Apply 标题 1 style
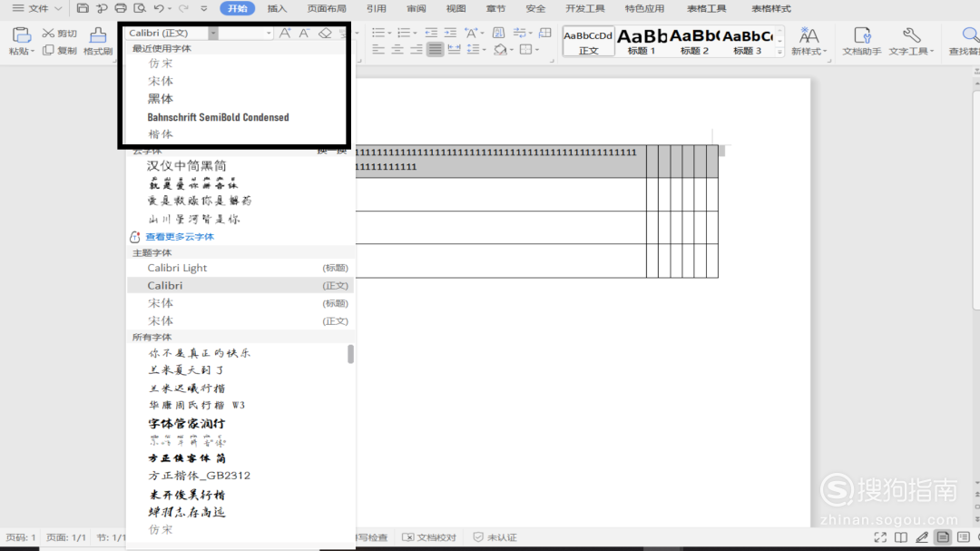This screenshot has height=551, width=980. tap(642, 41)
